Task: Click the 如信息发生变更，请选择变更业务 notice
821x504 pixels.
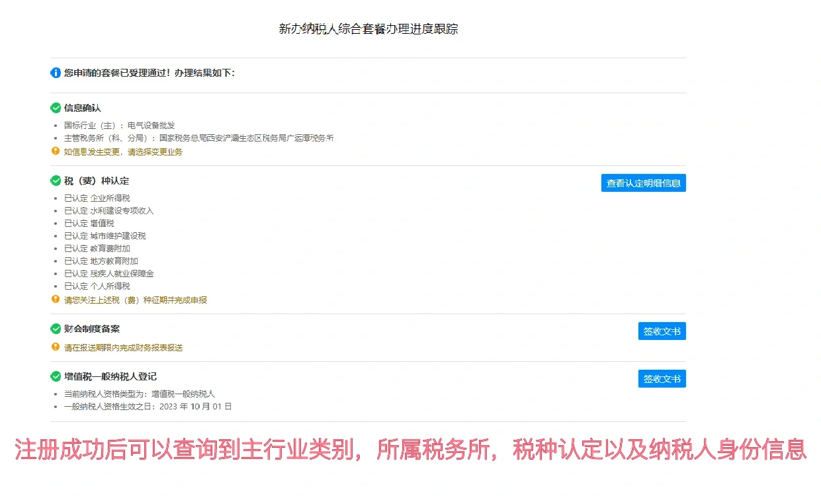Action: pos(123,152)
